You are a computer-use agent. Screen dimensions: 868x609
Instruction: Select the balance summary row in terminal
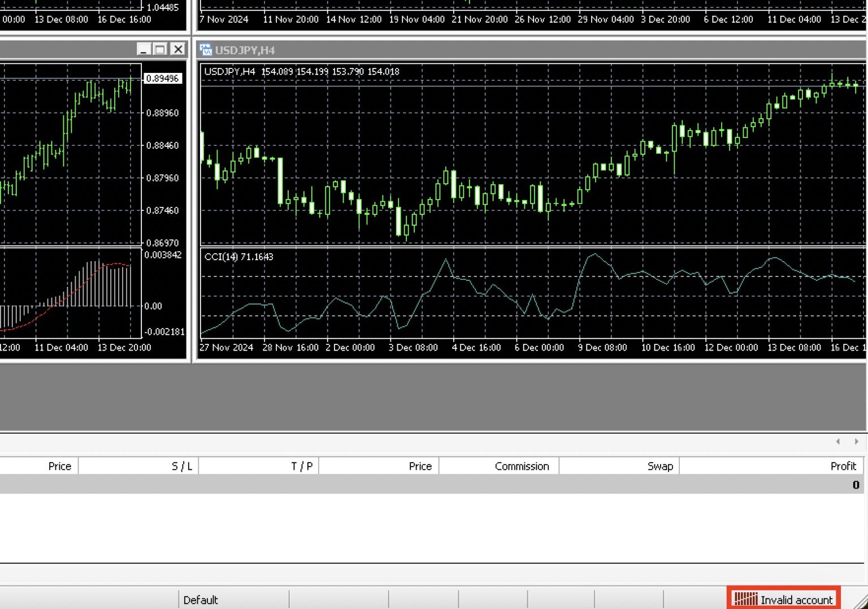(x=429, y=485)
